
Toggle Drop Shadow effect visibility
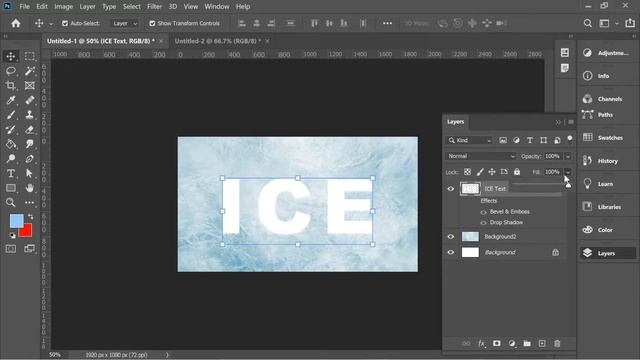483,223
